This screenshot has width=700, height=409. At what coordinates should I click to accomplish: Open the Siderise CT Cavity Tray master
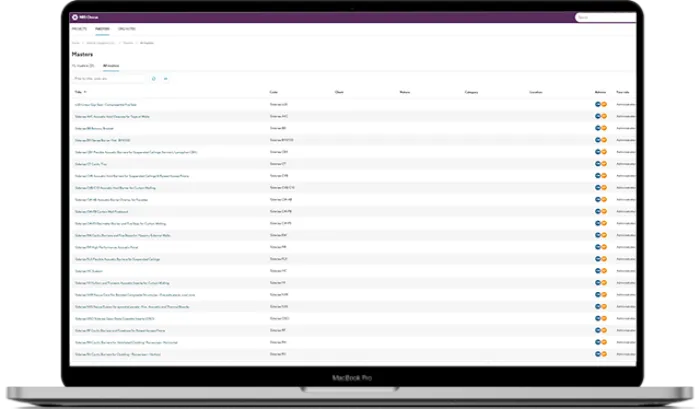(x=91, y=164)
